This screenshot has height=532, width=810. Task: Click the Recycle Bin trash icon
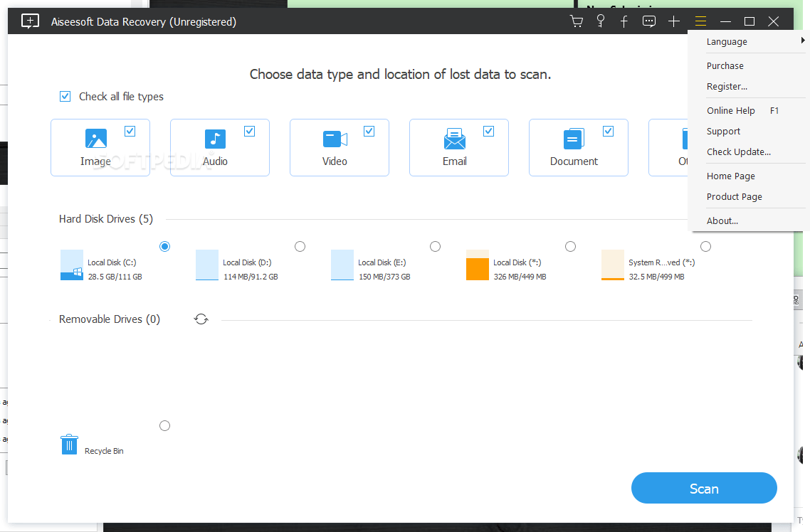69,445
